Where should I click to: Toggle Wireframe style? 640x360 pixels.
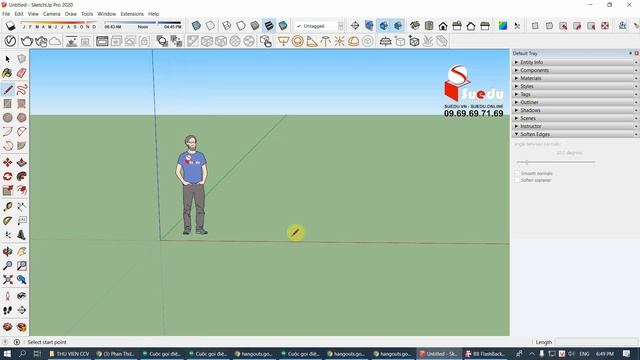coord(227,26)
